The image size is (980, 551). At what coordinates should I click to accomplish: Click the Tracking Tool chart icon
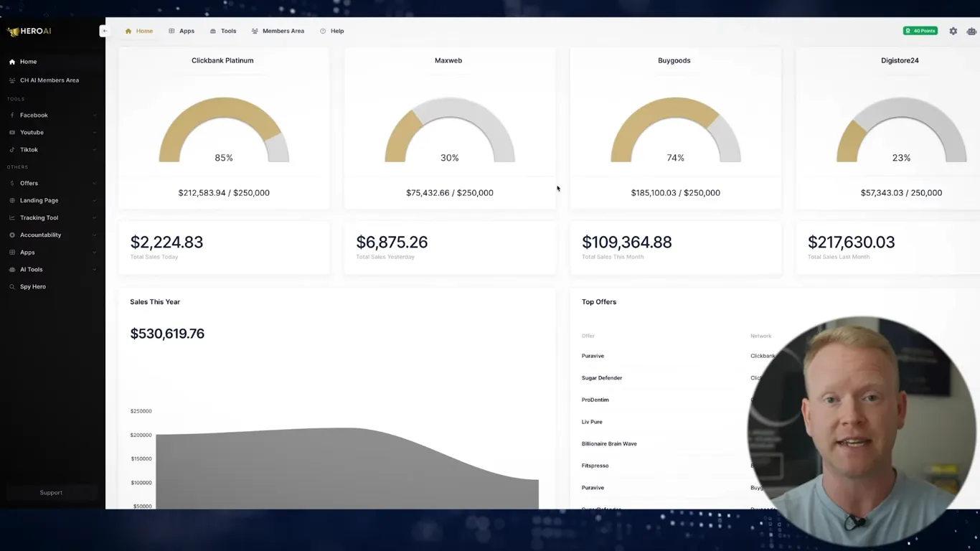pos(12,217)
